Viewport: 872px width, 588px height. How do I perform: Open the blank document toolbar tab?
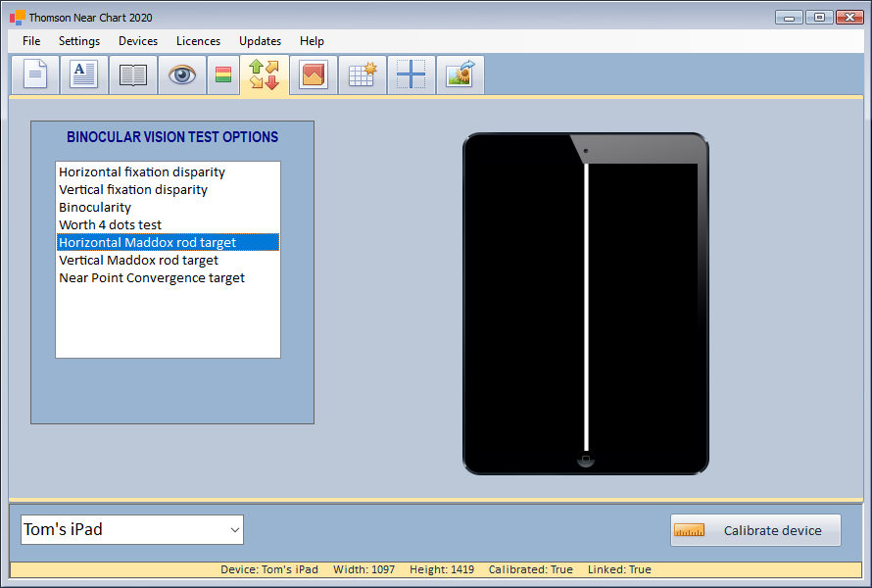[x=35, y=75]
